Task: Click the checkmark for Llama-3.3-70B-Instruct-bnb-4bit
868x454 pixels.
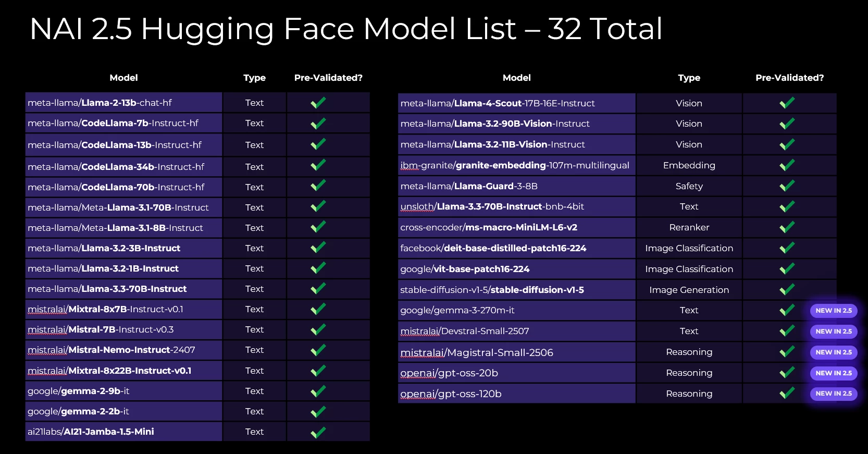Action: point(787,206)
